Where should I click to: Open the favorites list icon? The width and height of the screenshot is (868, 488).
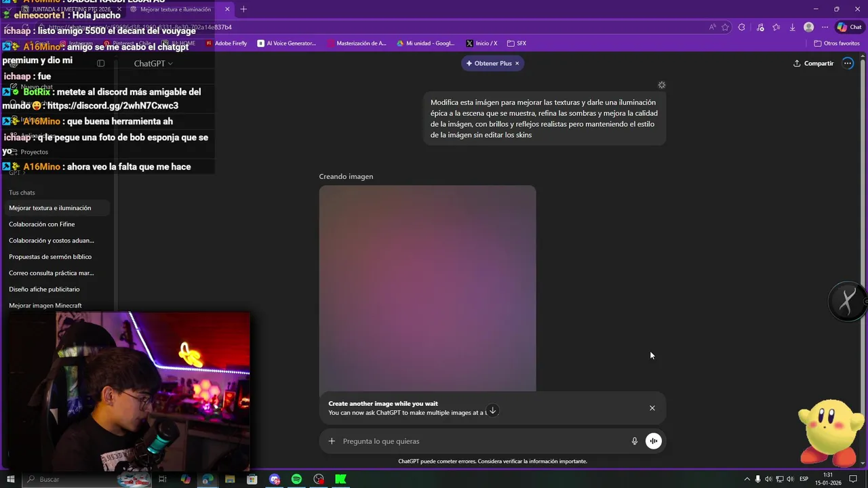[776, 27]
